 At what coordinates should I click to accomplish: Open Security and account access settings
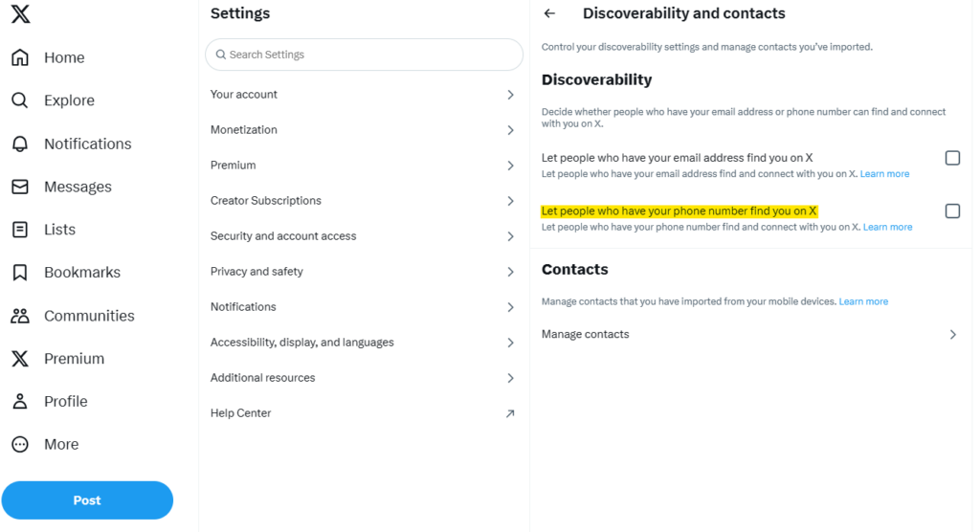(364, 236)
